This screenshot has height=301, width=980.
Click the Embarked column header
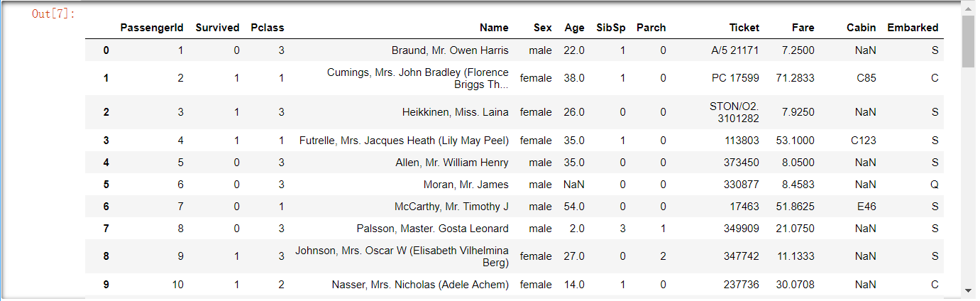click(913, 28)
